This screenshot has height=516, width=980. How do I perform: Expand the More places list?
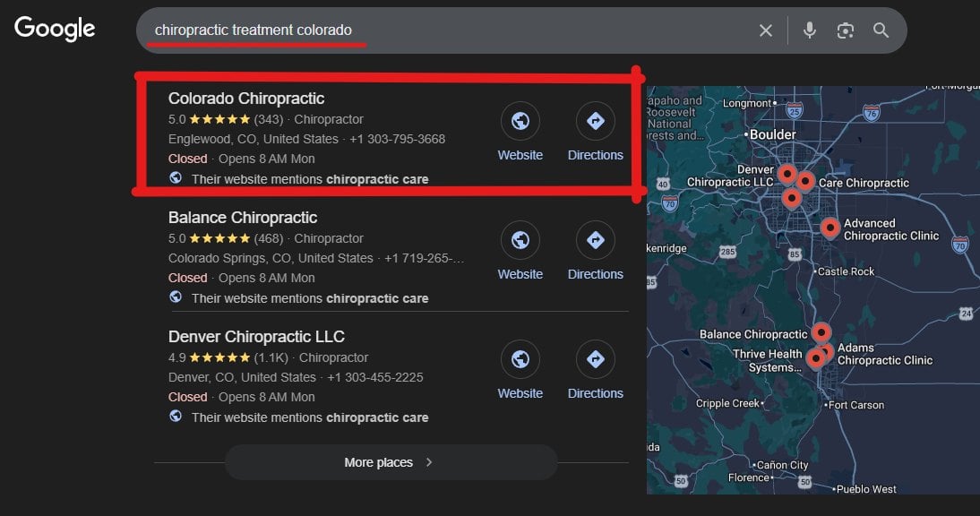click(x=391, y=462)
